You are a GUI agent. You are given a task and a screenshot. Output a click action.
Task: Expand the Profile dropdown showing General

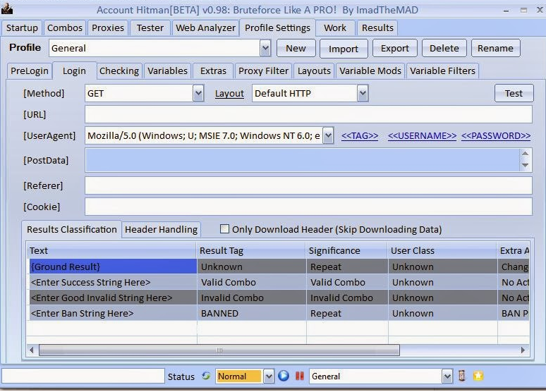pos(265,48)
